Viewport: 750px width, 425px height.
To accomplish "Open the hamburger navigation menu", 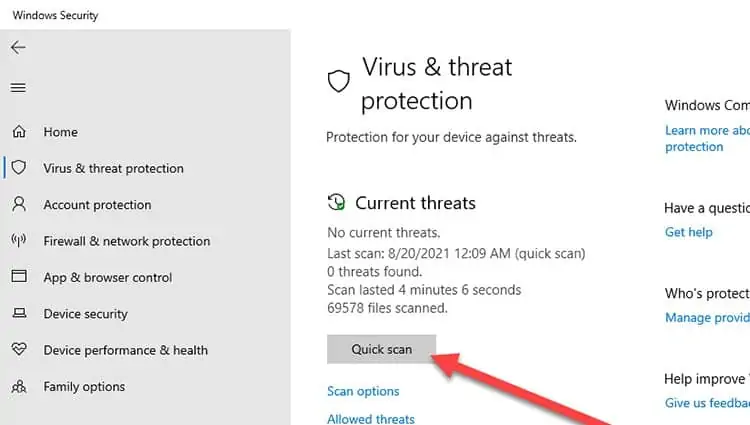I will 18,88.
